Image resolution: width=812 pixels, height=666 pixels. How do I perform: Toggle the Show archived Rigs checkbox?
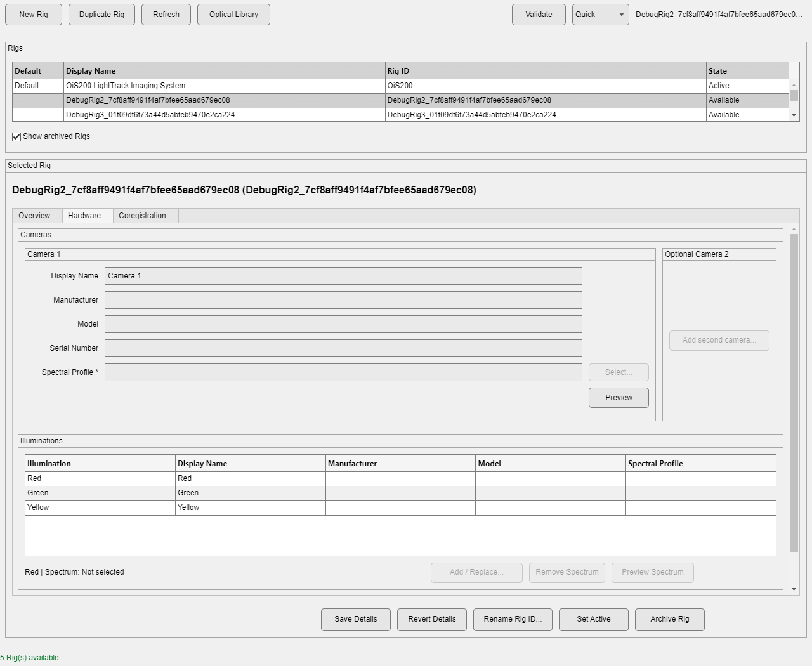[x=16, y=136]
